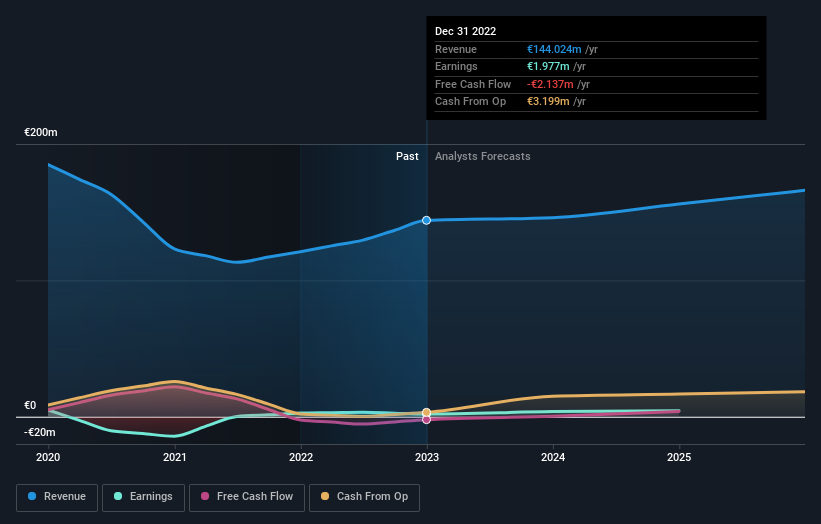This screenshot has width=821, height=524.
Task: Click the pink Free Cash Flow marker at 2023
Action: [x=426, y=420]
